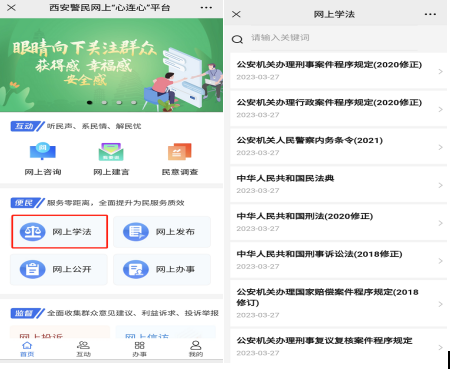
Task: Open more options on platform page header
Action: pyautogui.click(x=206, y=7)
